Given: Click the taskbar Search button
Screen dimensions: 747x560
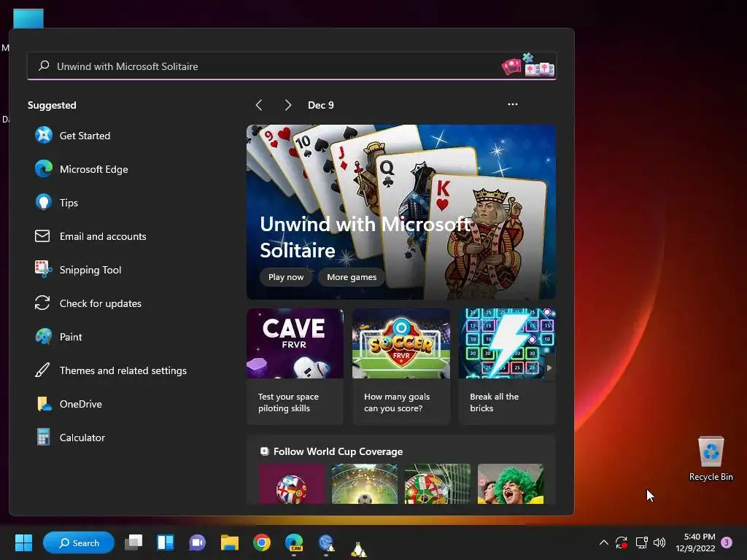Looking at the screenshot, I should (x=79, y=542).
